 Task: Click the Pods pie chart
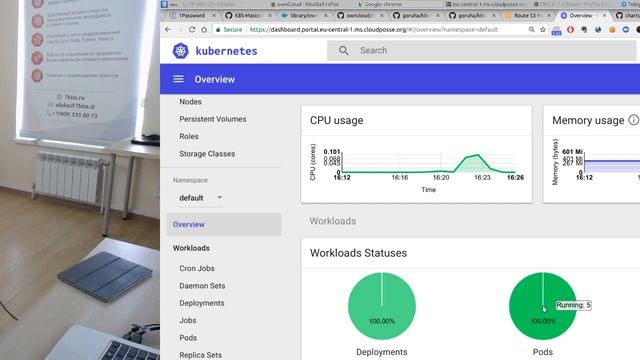pyautogui.click(x=542, y=306)
